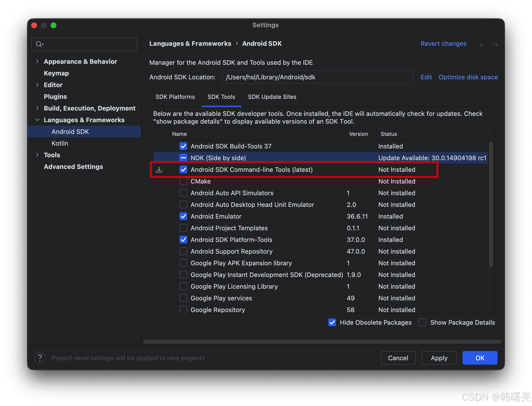Check Google Play Instant Development SDK
This screenshot has height=406, width=532.
(183, 275)
